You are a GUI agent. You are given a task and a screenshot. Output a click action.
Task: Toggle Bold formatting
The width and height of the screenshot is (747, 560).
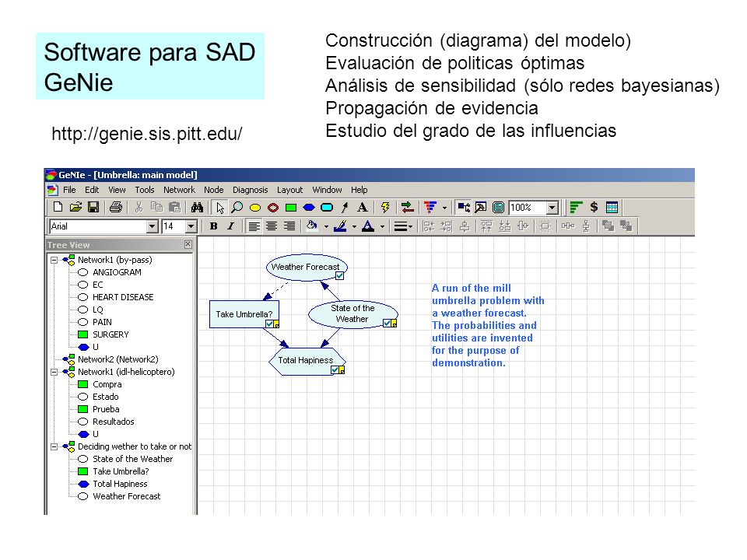point(213,226)
